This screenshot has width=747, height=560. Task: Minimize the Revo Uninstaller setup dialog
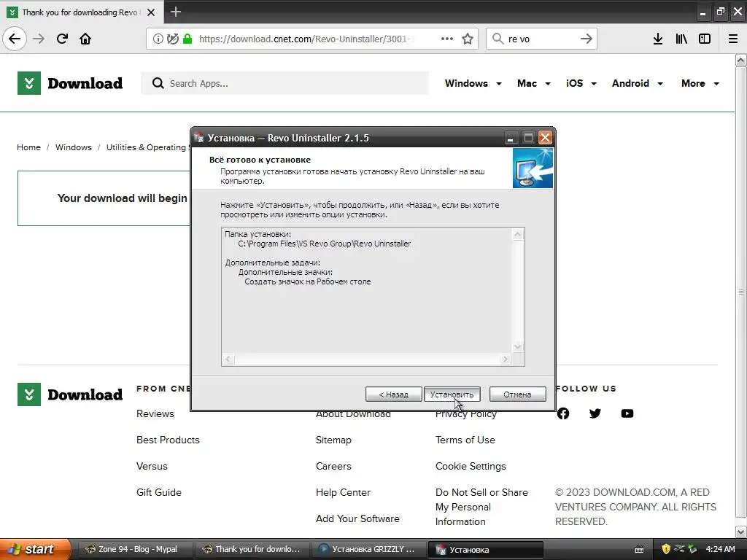click(x=510, y=138)
